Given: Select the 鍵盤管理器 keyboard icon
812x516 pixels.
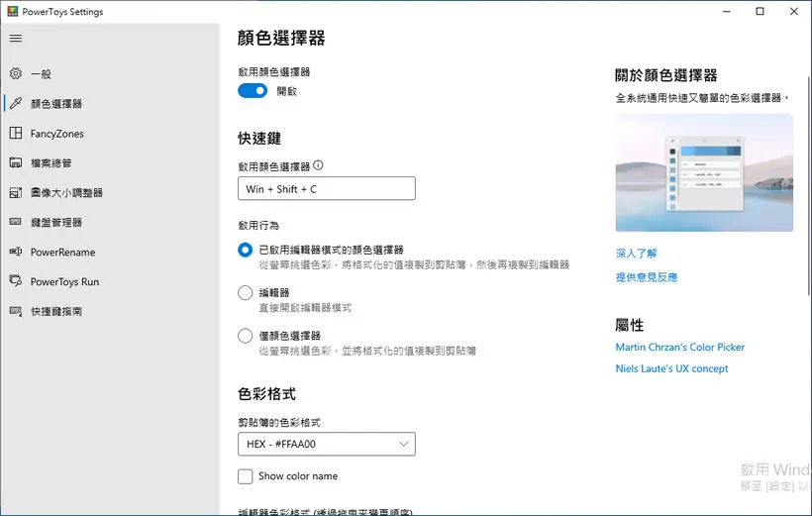Looking at the screenshot, I should coord(16,222).
